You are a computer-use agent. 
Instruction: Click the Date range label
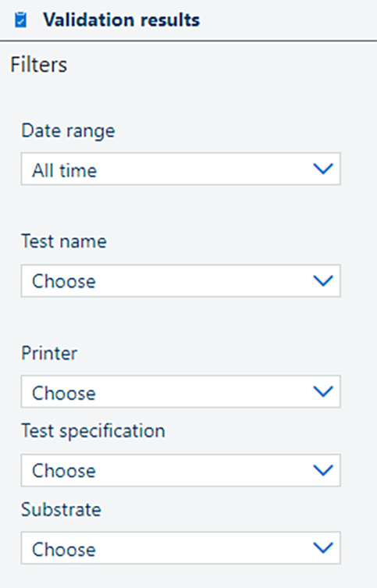coord(68,131)
